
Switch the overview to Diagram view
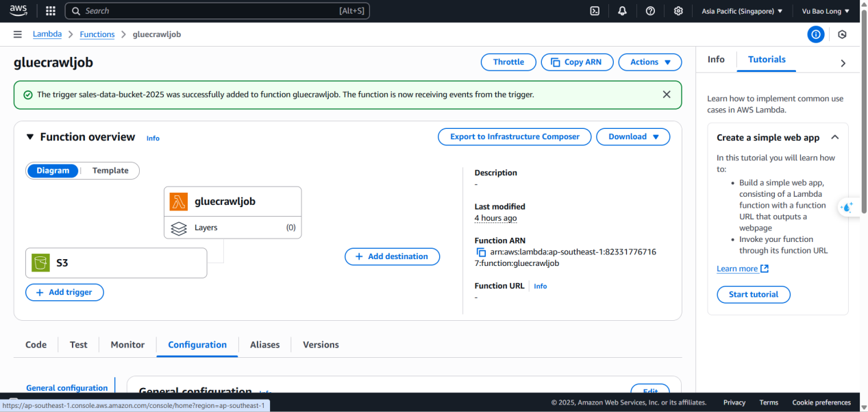click(x=53, y=171)
